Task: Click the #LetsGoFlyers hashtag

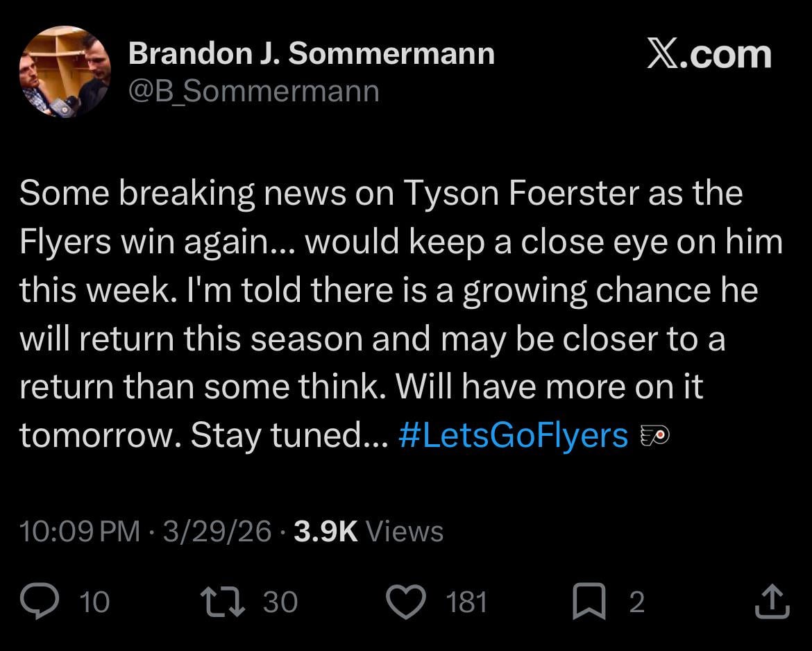Action: [x=514, y=436]
